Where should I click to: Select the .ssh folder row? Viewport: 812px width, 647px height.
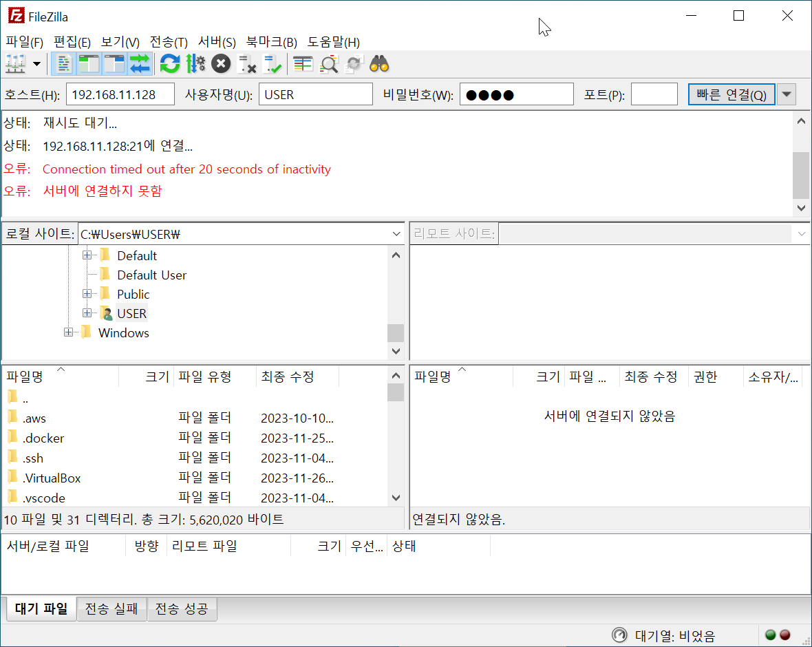coord(194,458)
